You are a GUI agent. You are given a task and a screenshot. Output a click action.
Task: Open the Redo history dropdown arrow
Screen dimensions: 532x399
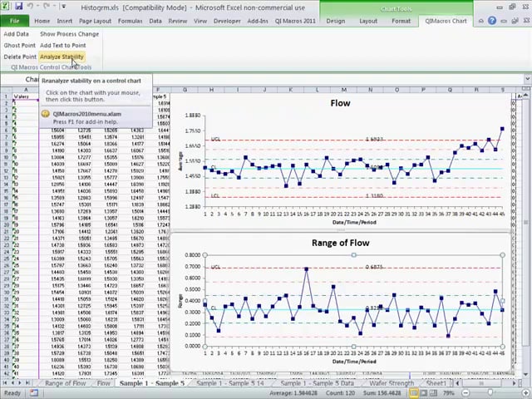(x=54, y=7)
